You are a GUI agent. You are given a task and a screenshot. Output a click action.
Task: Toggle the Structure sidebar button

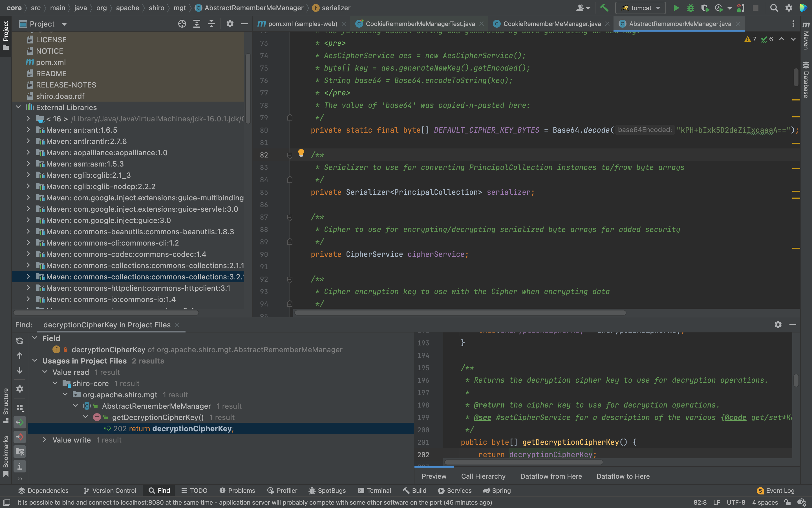(x=6, y=406)
